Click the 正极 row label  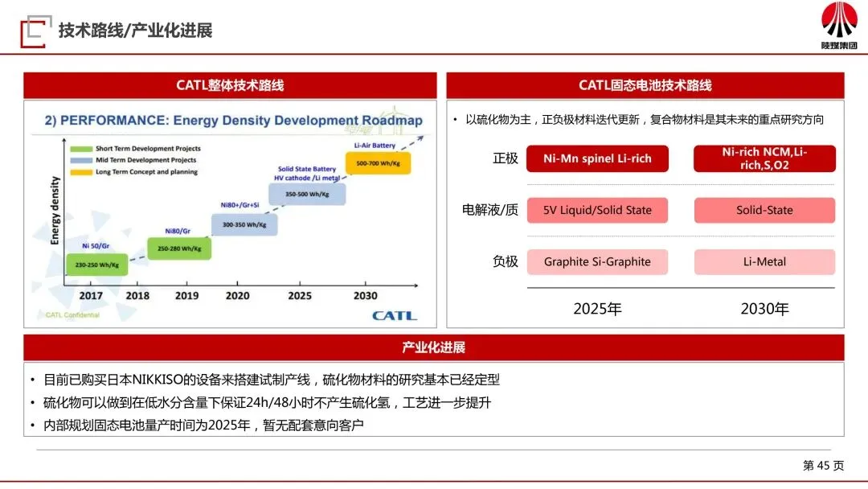[506, 158]
